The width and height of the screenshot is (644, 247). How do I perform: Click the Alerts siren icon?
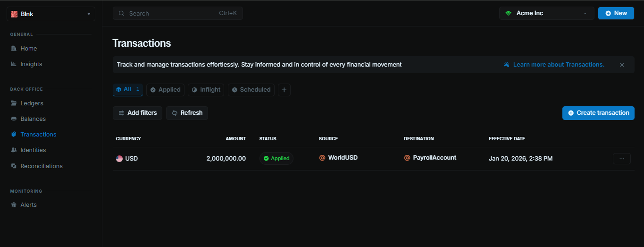tap(14, 204)
